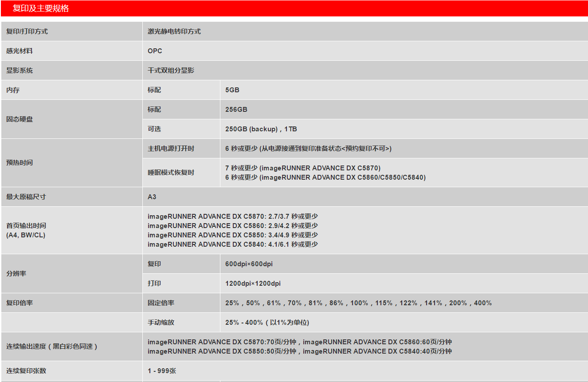Click the 1 - 999张 continuous copy value

click(x=162, y=371)
